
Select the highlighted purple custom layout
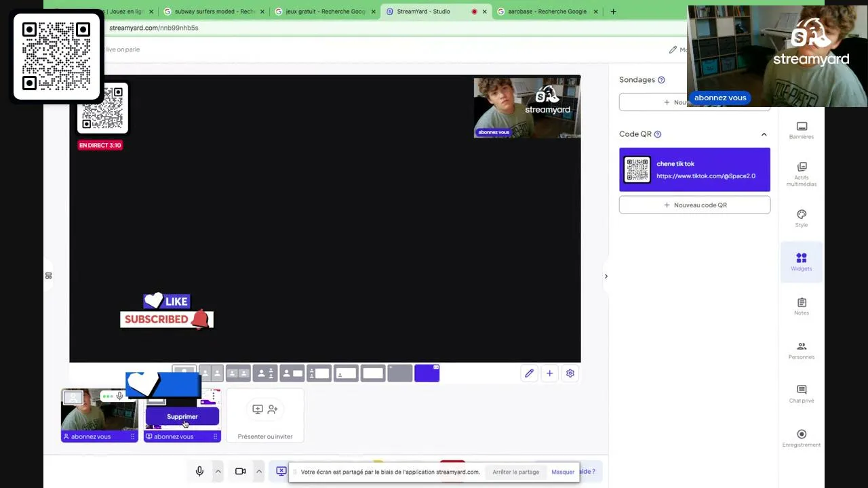[x=427, y=373]
